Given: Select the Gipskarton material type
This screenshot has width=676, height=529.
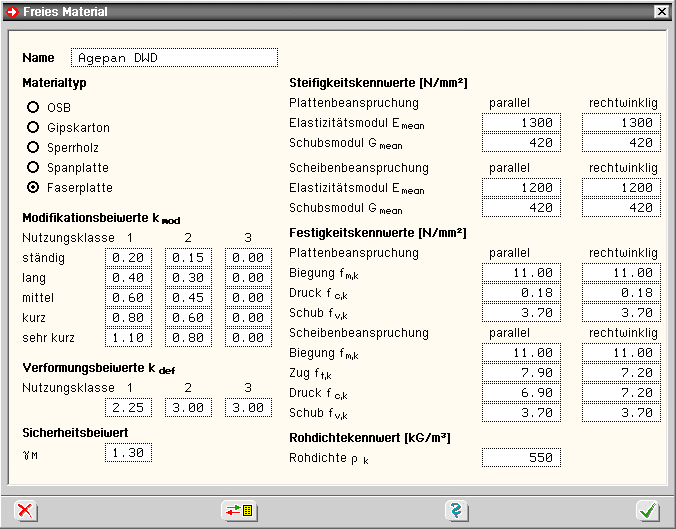Looking at the screenshot, I should tap(34, 127).
